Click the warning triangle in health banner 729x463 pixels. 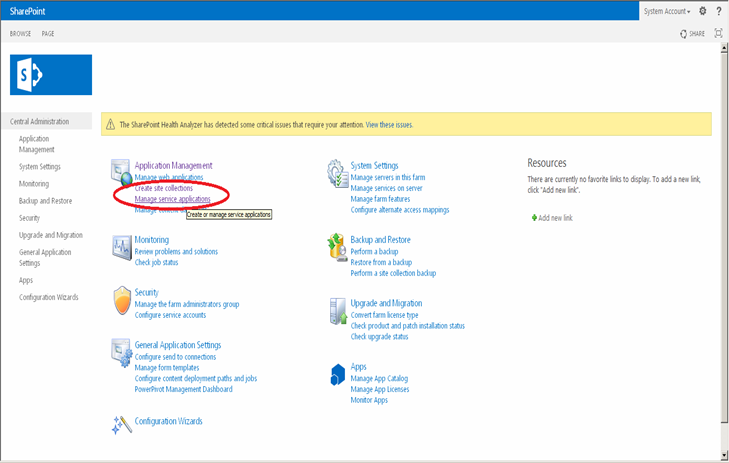pos(110,125)
